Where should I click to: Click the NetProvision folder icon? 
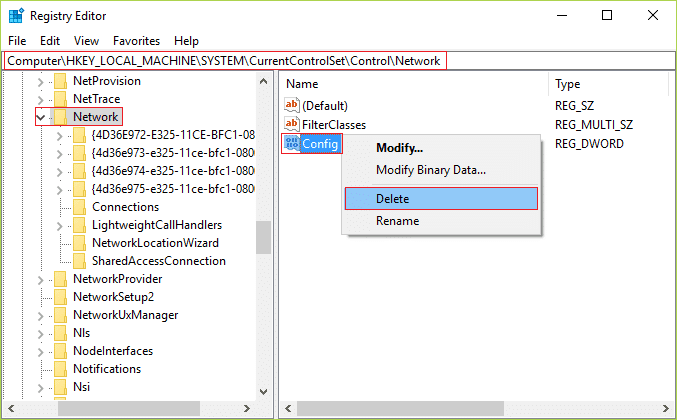(x=60, y=81)
